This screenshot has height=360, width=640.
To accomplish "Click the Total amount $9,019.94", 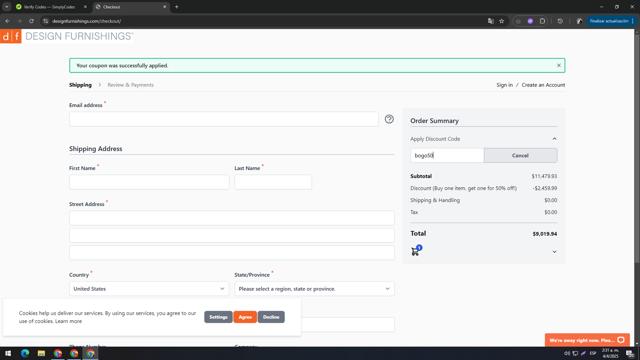I will point(545,234).
